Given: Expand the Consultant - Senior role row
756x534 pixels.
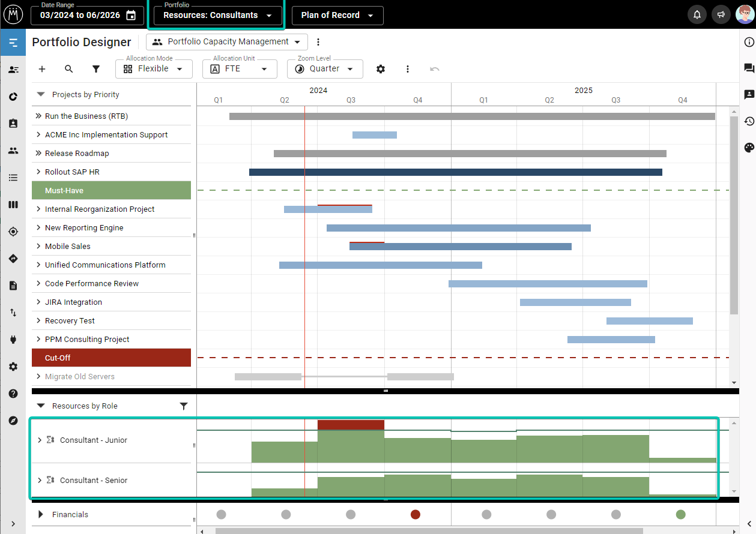Looking at the screenshot, I should coord(40,480).
